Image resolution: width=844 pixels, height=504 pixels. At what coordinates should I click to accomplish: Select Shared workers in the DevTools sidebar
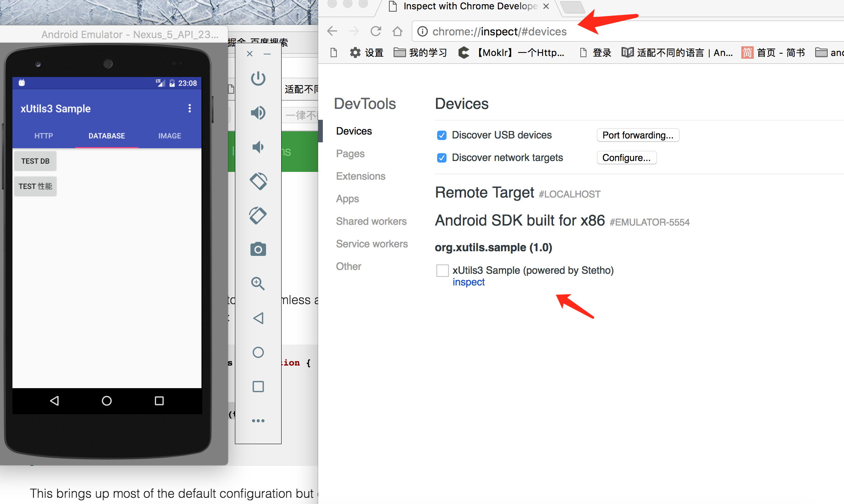pos(371,221)
